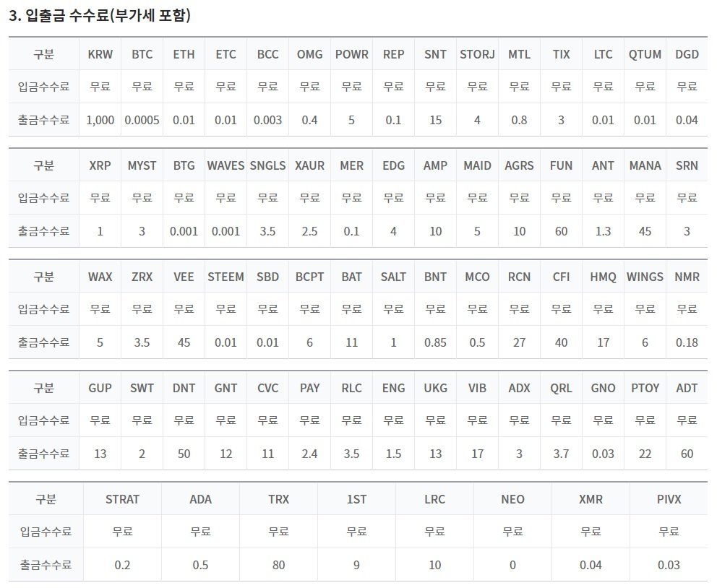Select the QTUM column header
This screenshot has height=588, width=717.
pos(645,54)
